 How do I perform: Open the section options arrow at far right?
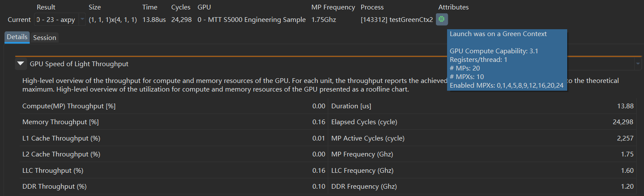(638, 64)
